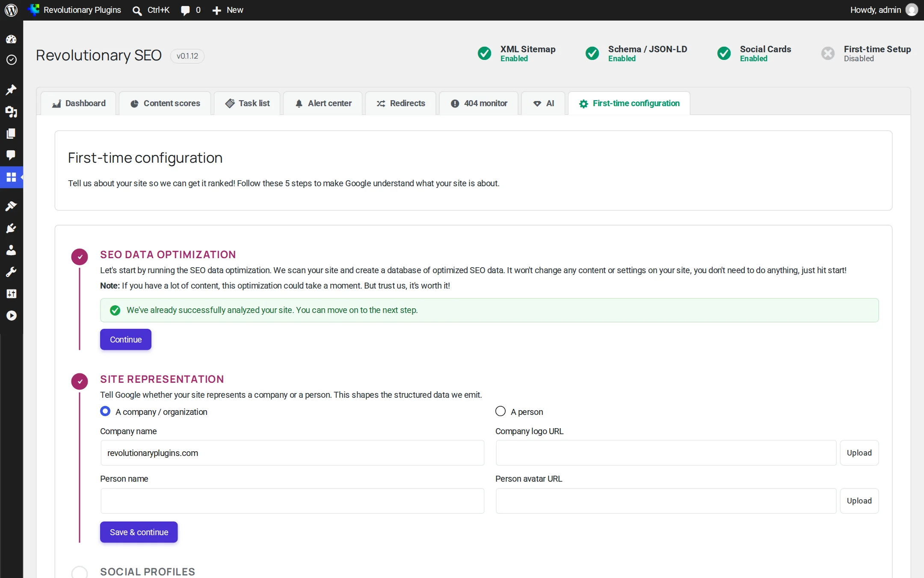
Task: Open Media library sidebar icon
Action: (x=11, y=112)
